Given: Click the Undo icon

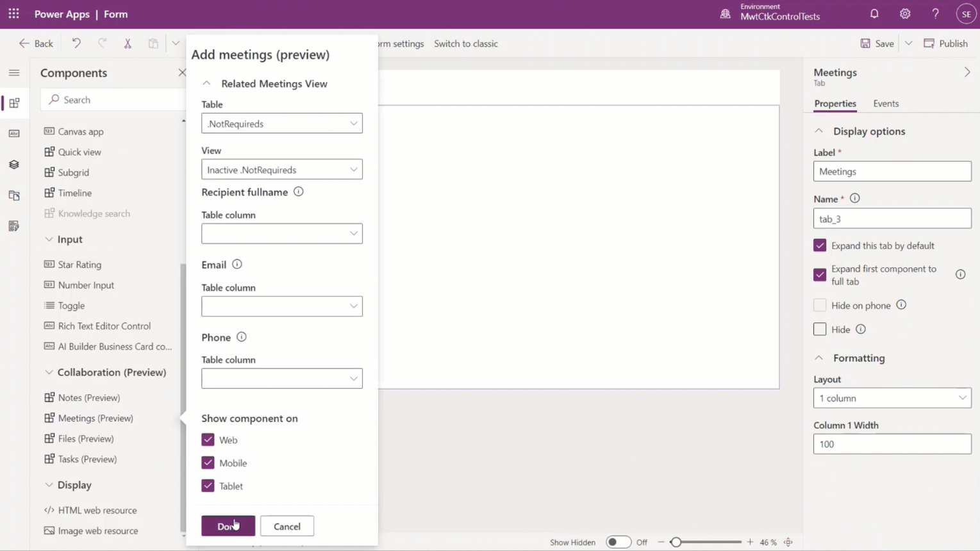Looking at the screenshot, I should pos(76,43).
